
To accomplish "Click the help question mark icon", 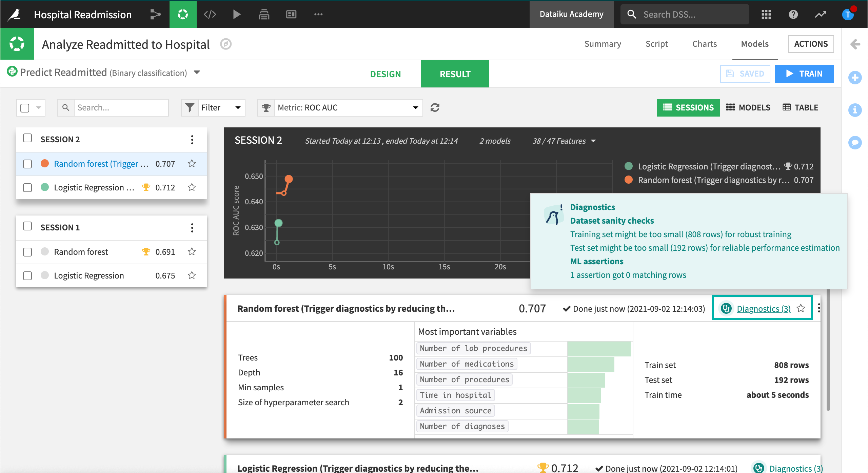I will (x=793, y=14).
